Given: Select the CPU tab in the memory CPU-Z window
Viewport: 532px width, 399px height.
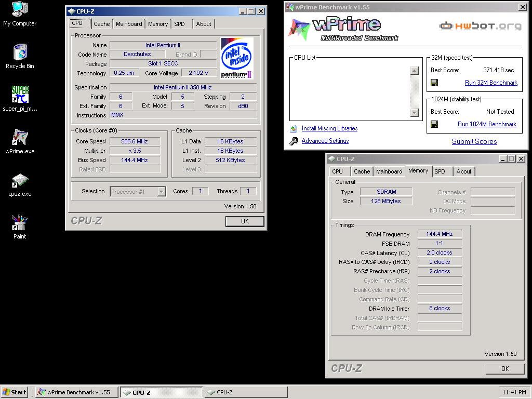Looking at the screenshot, I should [338, 171].
